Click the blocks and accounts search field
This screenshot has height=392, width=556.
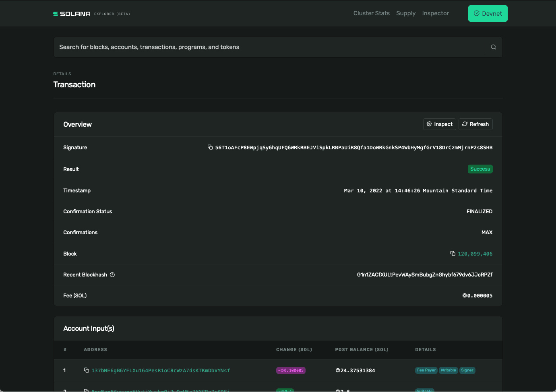(242, 47)
